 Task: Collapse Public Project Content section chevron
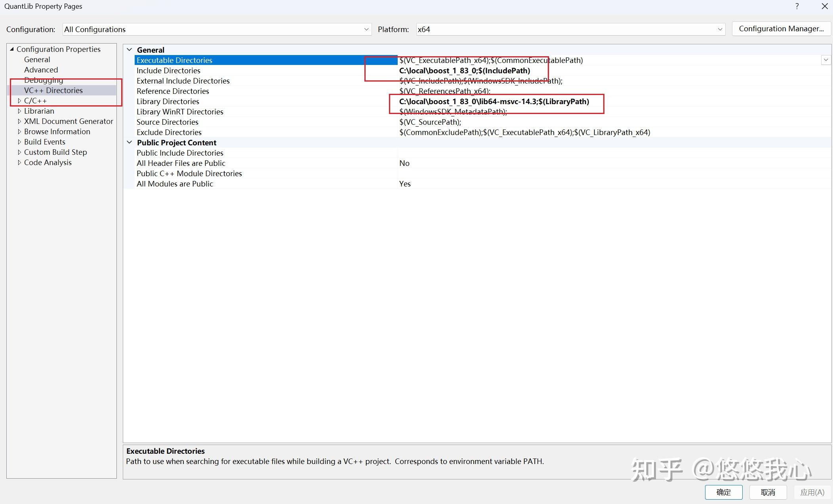[x=130, y=143]
